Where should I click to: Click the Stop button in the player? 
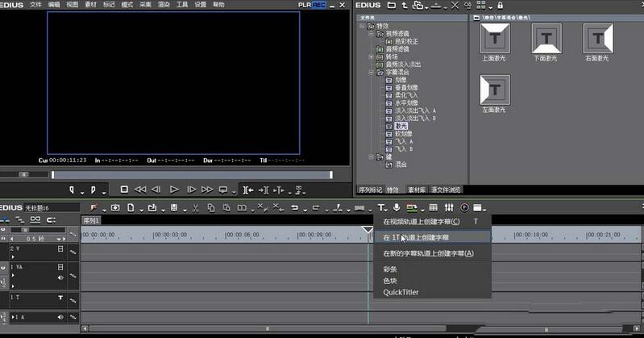coord(124,190)
